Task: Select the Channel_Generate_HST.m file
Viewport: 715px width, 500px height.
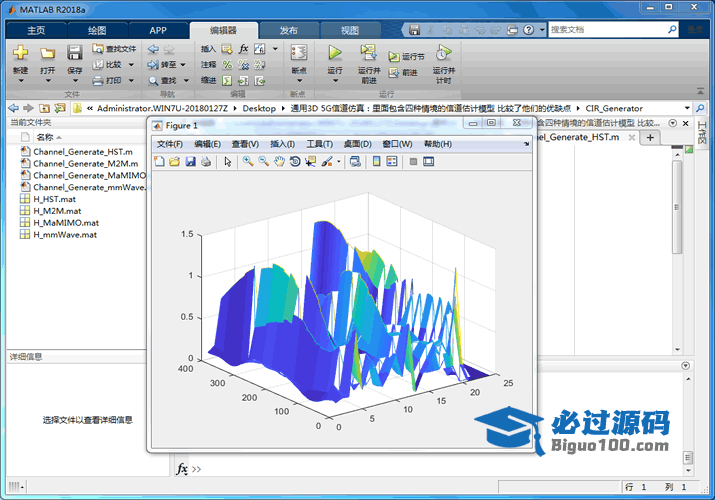Action: click(x=83, y=152)
